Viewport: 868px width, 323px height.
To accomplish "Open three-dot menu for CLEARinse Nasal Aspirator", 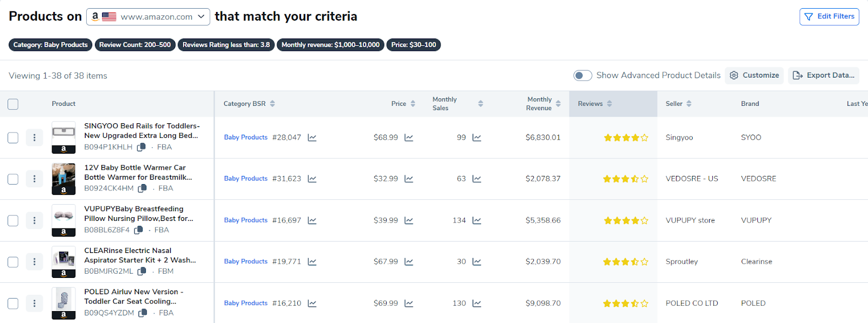I will (34, 262).
